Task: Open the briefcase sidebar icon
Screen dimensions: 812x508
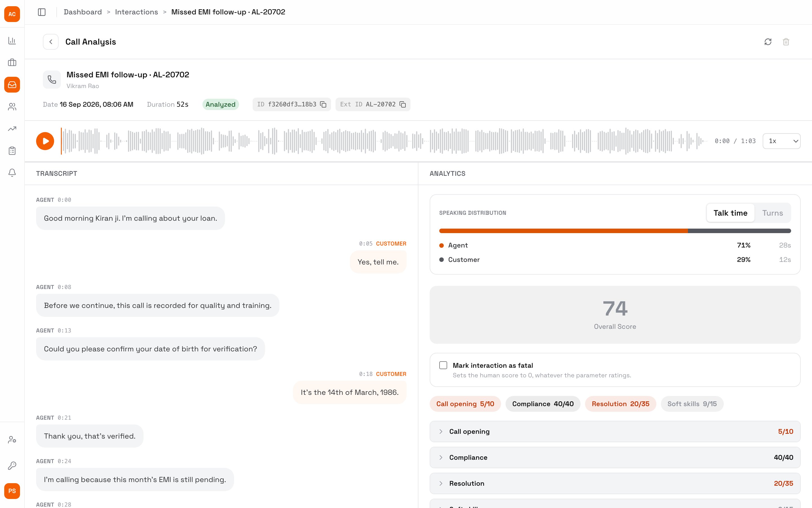Action: pyautogui.click(x=12, y=62)
